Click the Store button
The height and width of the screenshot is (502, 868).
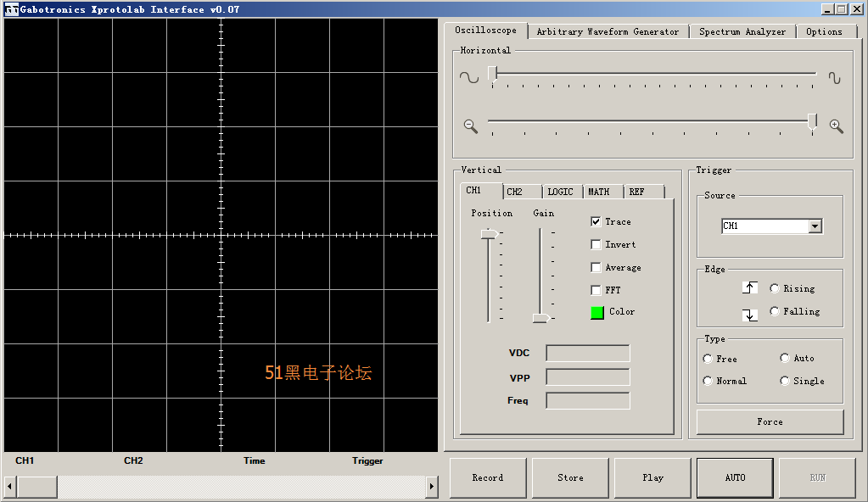[570, 477]
